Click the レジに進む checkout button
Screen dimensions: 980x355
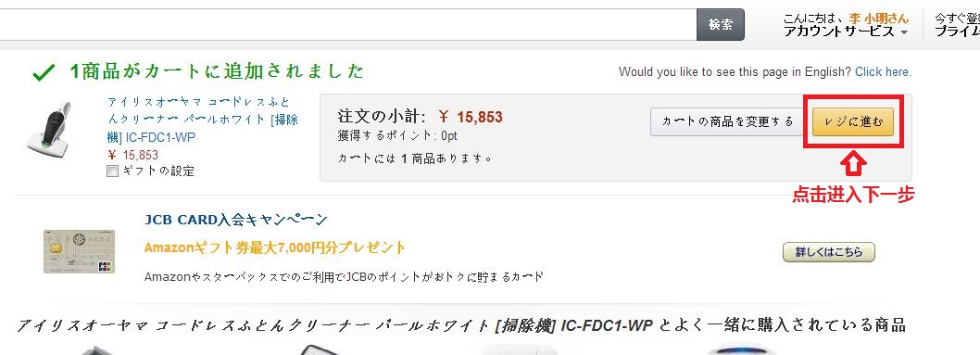coord(852,121)
